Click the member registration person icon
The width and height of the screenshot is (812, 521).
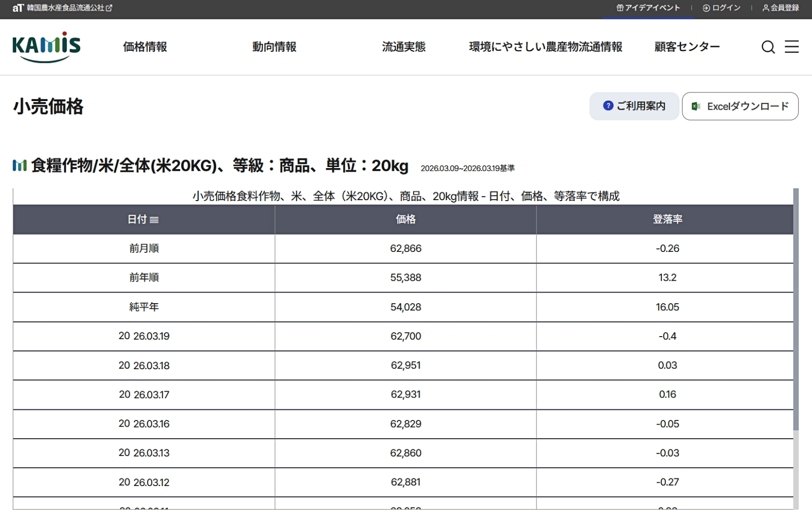point(765,8)
